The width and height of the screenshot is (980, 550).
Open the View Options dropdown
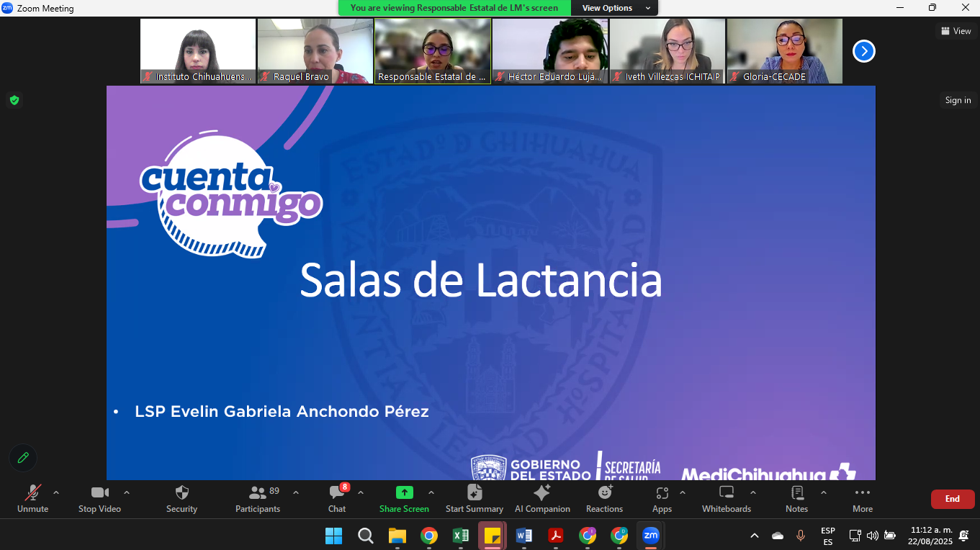[614, 8]
